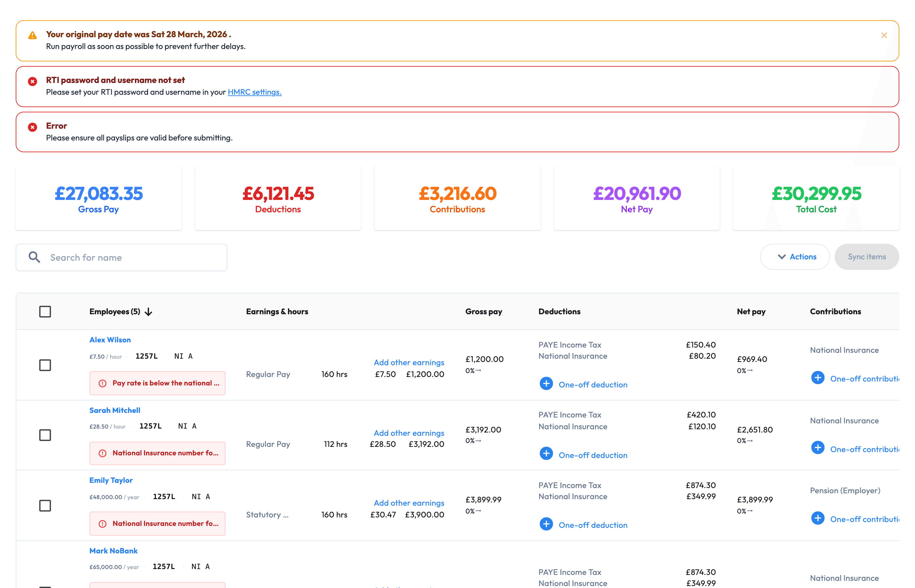Click the red error icon beside RTI password message

click(x=32, y=81)
